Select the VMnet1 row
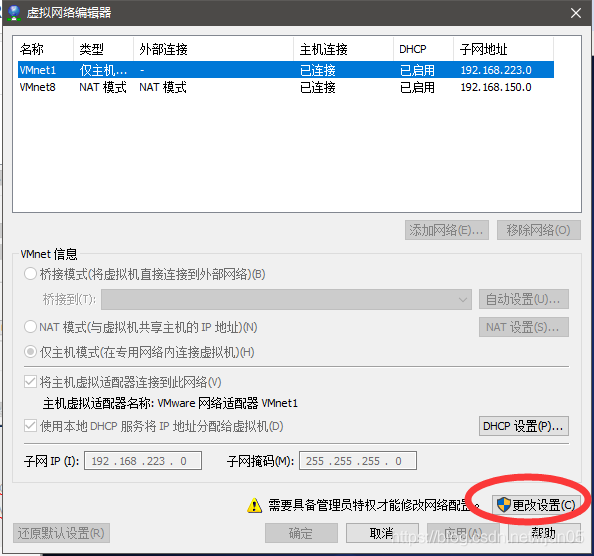Image resolution: width=594 pixels, height=556 pixels. [286, 70]
